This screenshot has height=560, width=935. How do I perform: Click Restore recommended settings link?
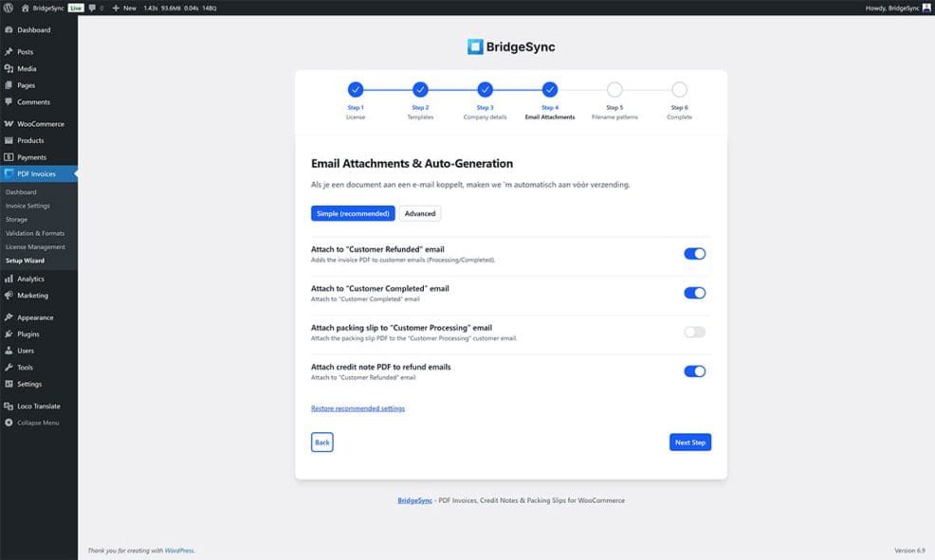click(x=359, y=407)
